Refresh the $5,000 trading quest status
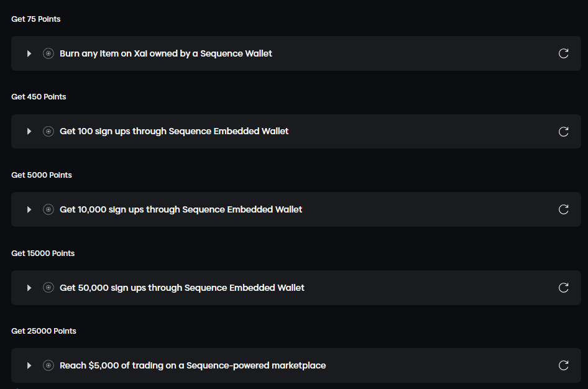This screenshot has height=389, width=588. (x=564, y=365)
